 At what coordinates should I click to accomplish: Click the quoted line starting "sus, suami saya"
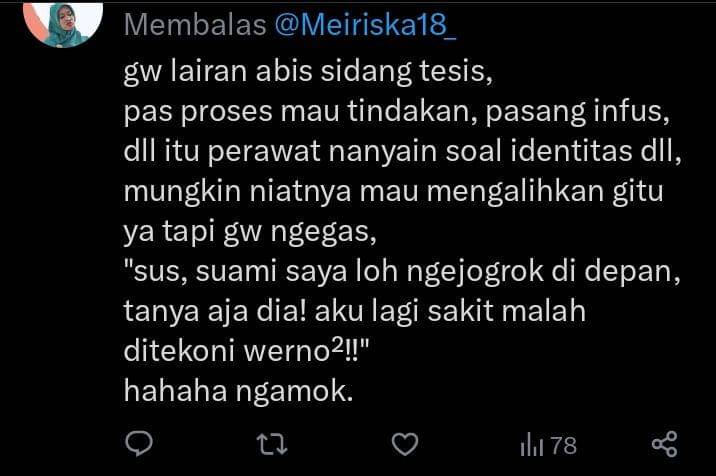pyautogui.click(x=402, y=272)
